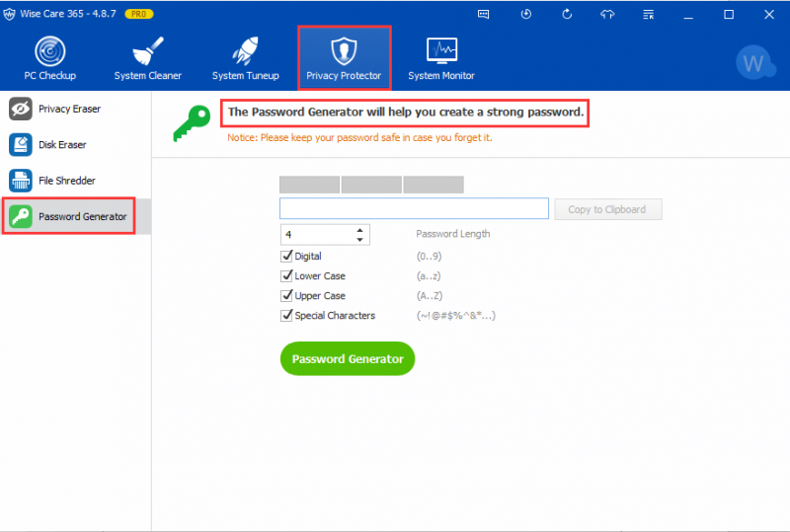This screenshot has height=532, width=790.
Task: Open the feedback message icon in title bar
Action: point(483,14)
